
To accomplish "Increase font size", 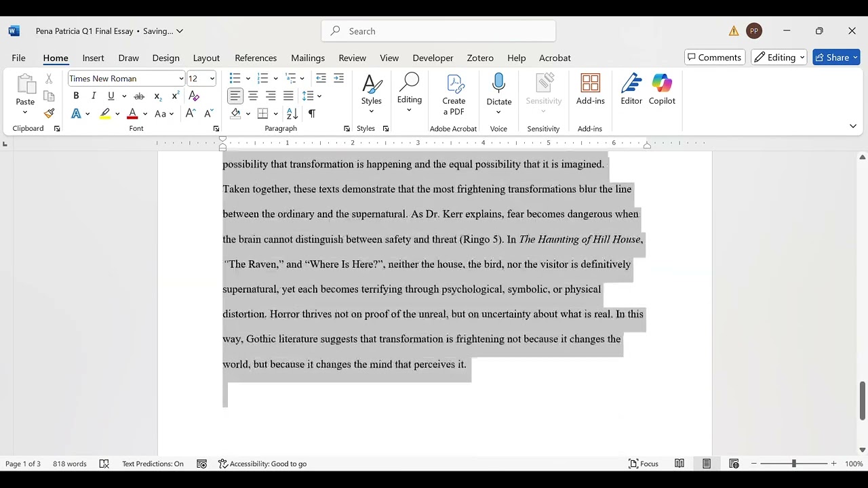I will click(x=191, y=113).
